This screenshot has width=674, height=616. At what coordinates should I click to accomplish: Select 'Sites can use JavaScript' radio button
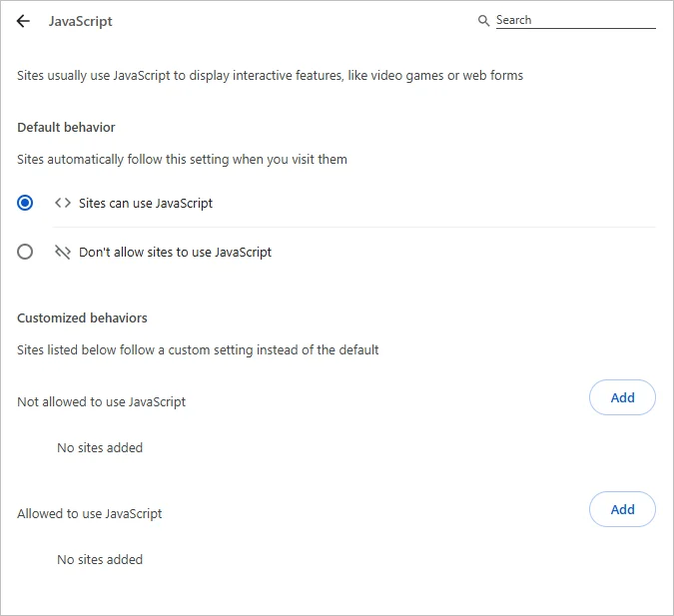click(25, 203)
